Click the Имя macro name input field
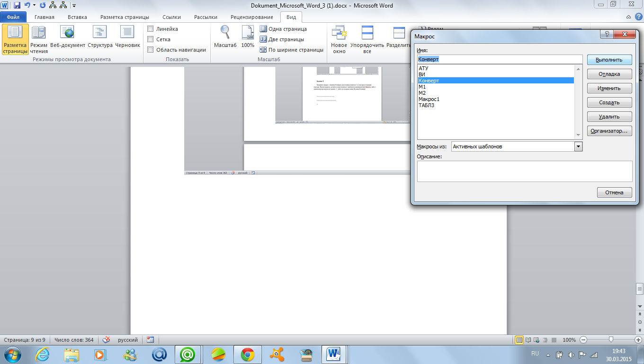Screen dimensions: 644x364 click(500, 59)
